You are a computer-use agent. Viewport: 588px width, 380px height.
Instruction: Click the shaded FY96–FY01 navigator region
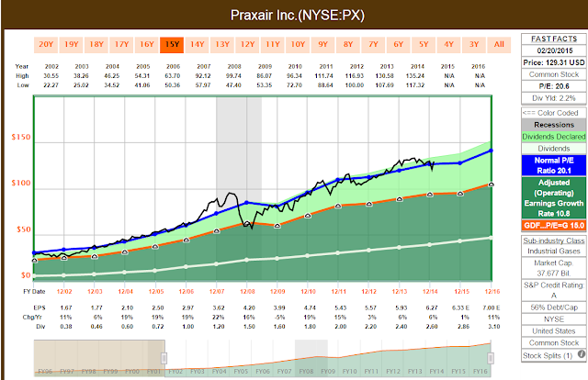click(99, 358)
